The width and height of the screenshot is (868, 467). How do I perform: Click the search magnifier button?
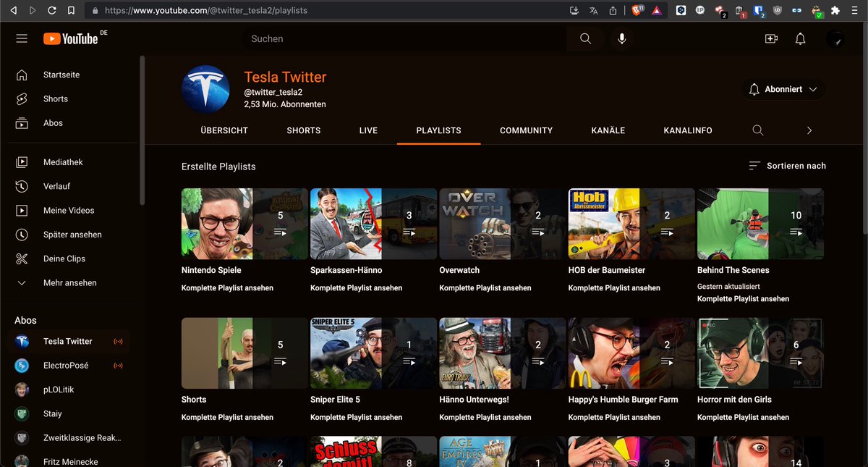coord(585,38)
